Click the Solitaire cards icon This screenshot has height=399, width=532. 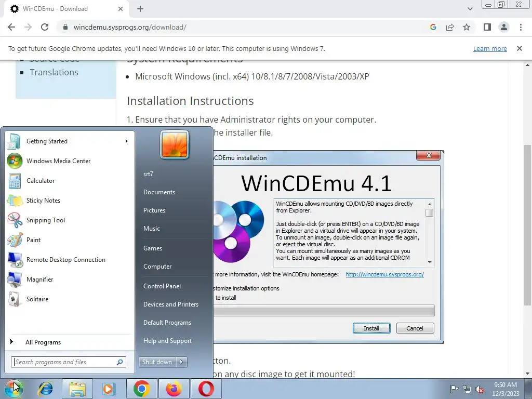pyautogui.click(x=15, y=299)
